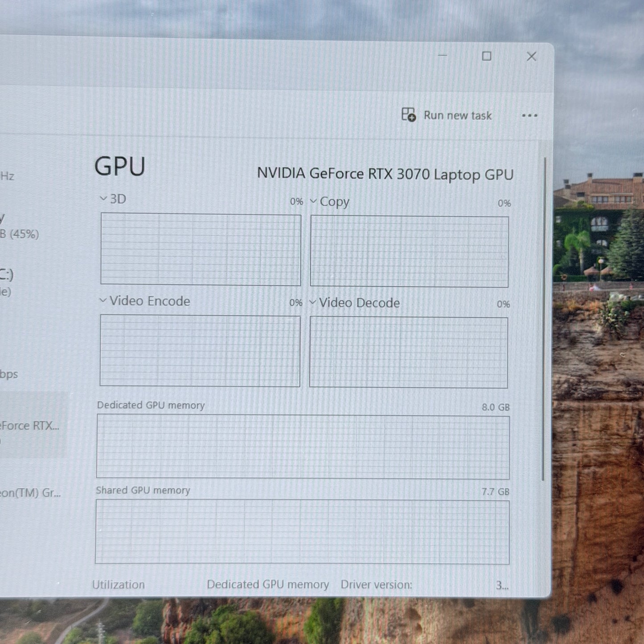Screen dimensions: 644x644
Task: Click the 7.7 GB shared memory value
Action: pyautogui.click(x=496, y=492)
